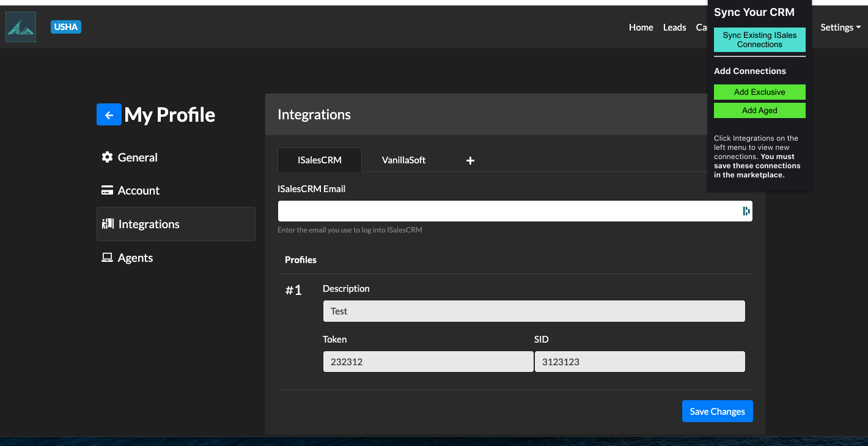The width and height of the screenshot is (868, 446).
Task: Expand the Settings dropdown menu
Action: coord(841,28)
